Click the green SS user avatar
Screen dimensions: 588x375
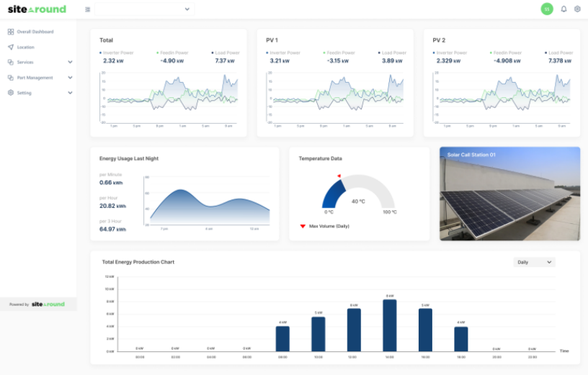tap(547, 9)
